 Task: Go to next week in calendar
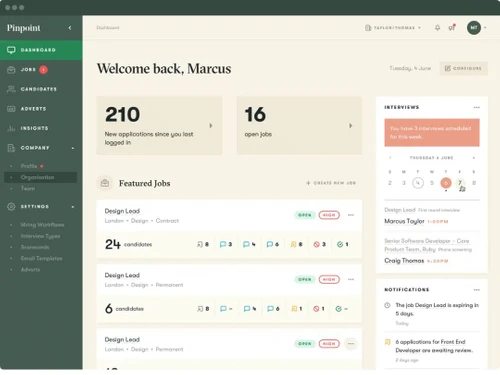[x=474, y=158]
